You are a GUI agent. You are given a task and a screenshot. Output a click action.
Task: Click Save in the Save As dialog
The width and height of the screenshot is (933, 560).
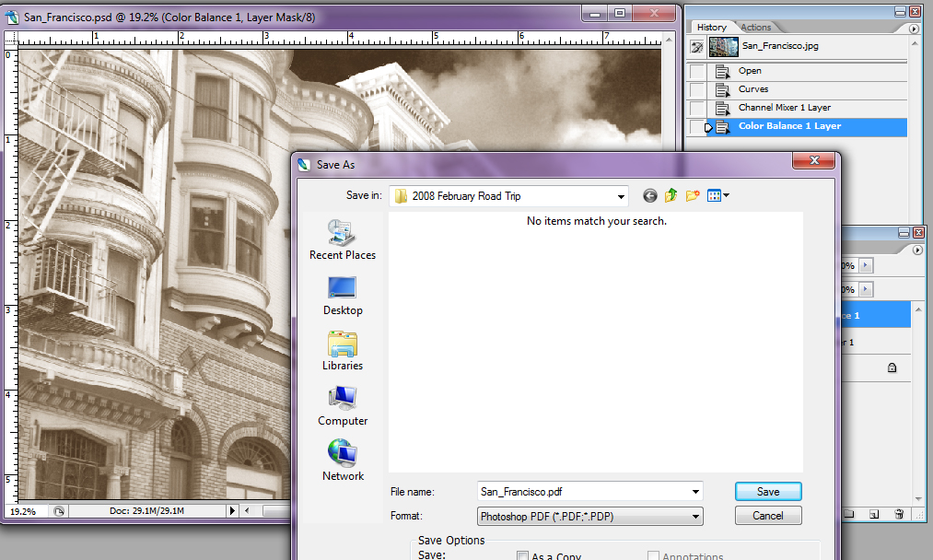[x=768, y=492]
